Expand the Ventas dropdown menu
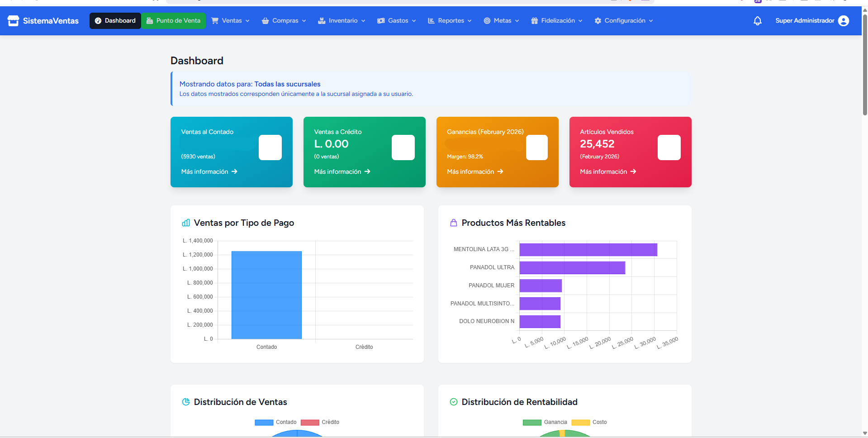The height and width of the screenshot is (438, 868). click(x=231, y=21)
